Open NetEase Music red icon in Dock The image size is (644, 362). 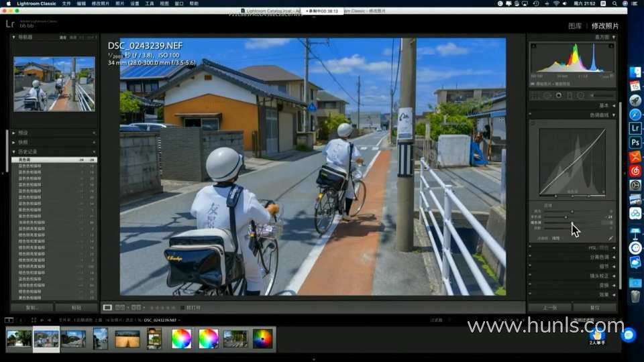pos(635,171)
